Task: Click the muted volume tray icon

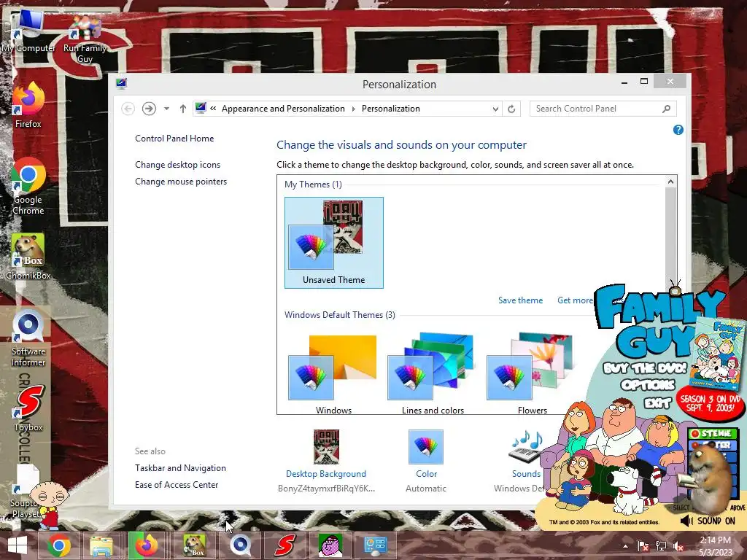Action: (x=678, y=546)
